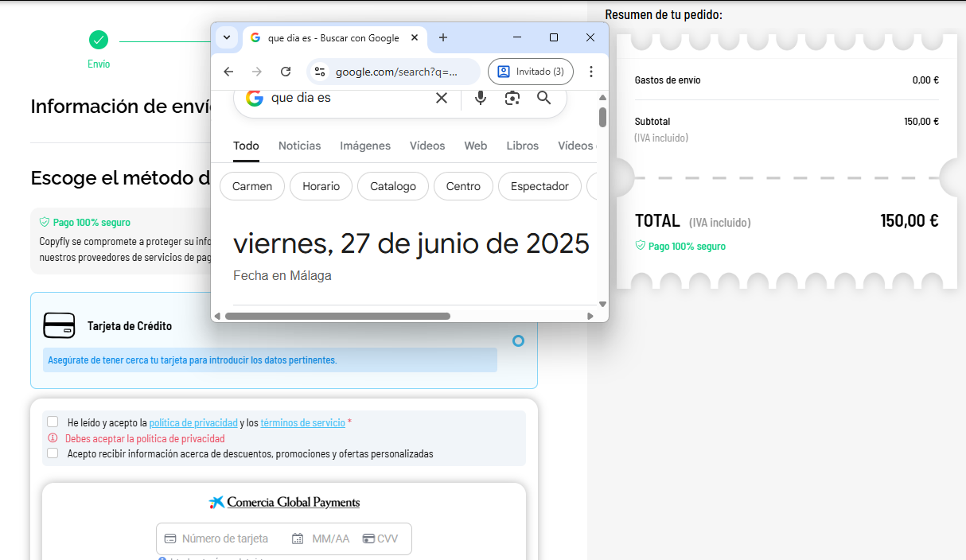Check the privacy policy acceptance checkbox
Viewport: 966px width, 560px height.
click(x=53, y=422)
